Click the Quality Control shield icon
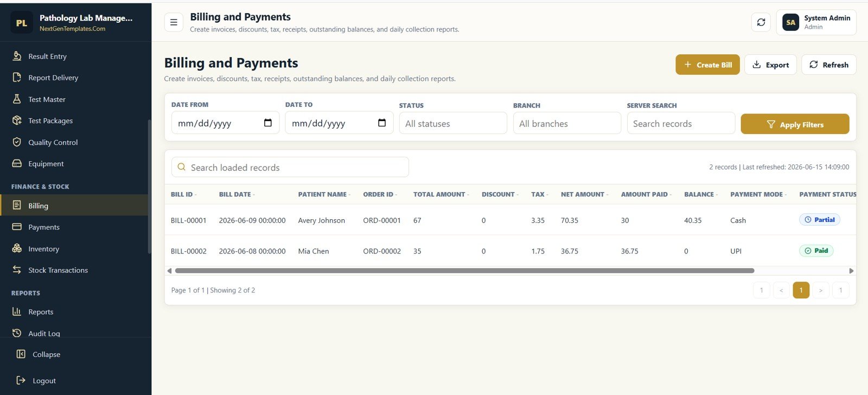The width and height of the screenshot is (868, 395). coord(17,142)
